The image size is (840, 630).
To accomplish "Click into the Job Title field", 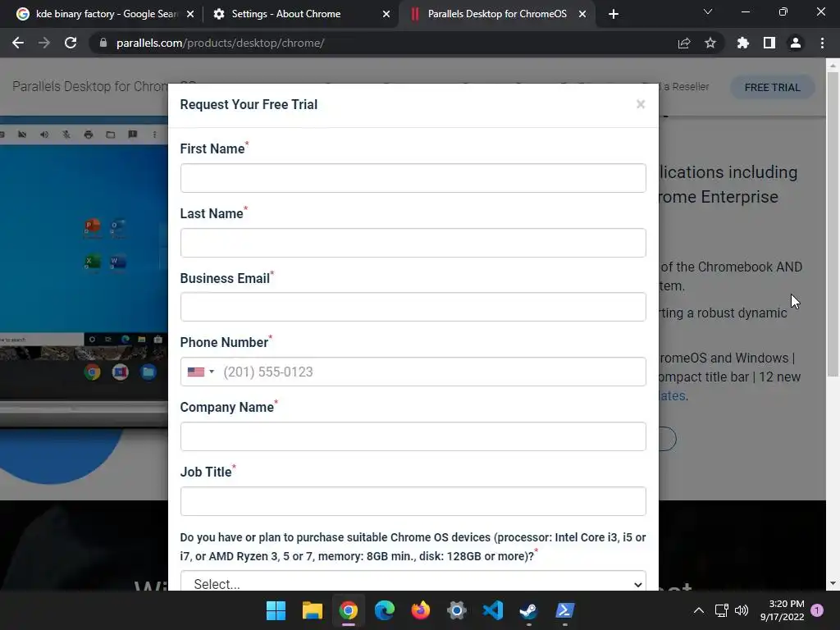I will pos(413,501).
